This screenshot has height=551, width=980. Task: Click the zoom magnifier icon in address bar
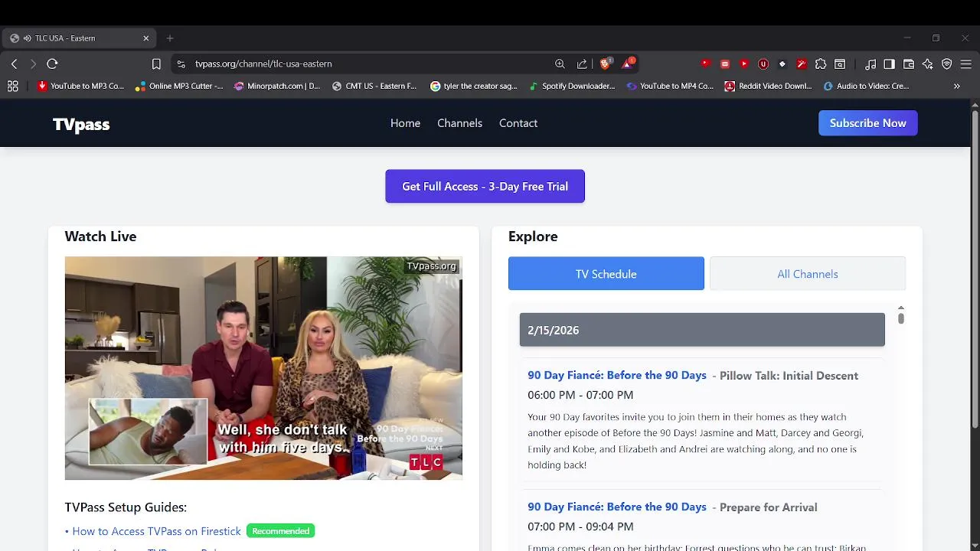coord(560,64)
